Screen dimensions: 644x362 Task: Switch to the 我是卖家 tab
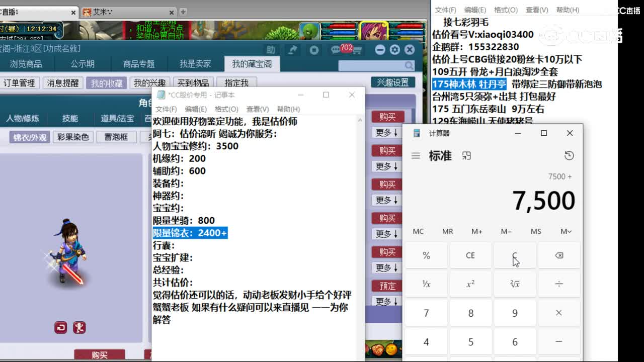coord(194,64)
